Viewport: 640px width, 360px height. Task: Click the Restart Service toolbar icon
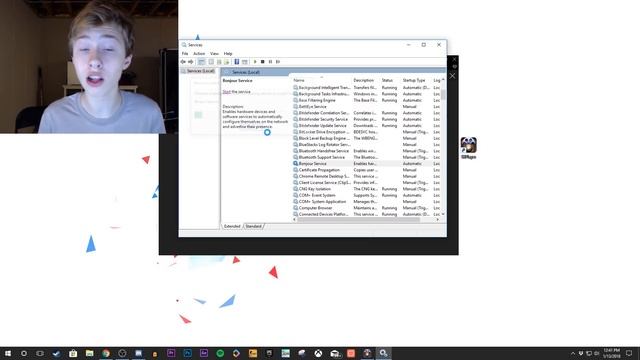click(278, 62)
